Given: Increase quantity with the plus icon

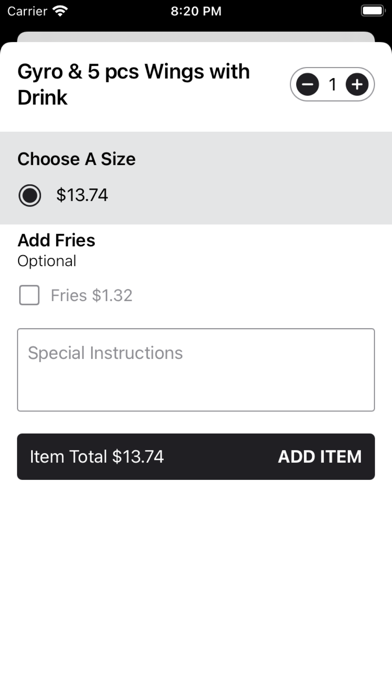Looking at the screenshot, I should (x=357, y=84).
